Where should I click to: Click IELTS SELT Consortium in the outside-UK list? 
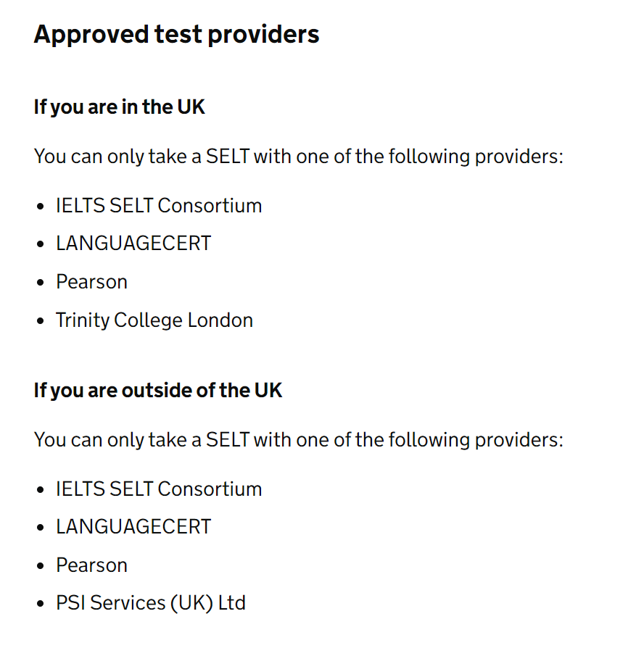(159, 489)
